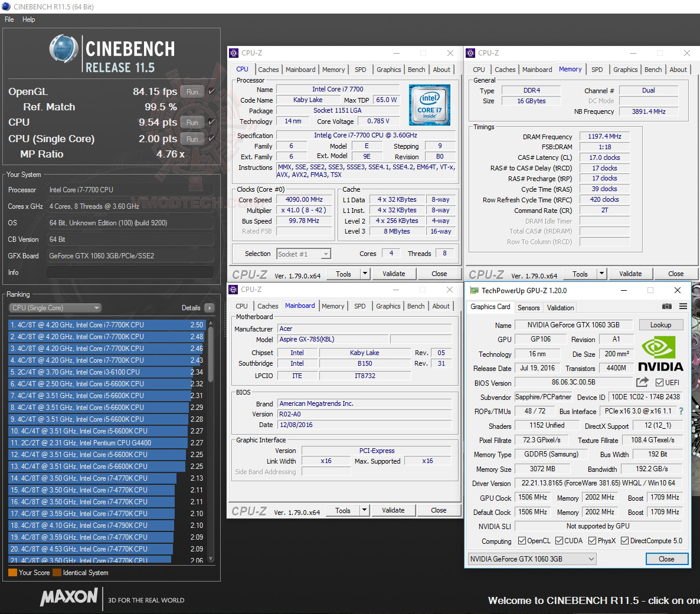This screenshot has height=614, width=700.
Task: Select ranking row 18 Core i7-4790K CPU
Action: click(x=107, y=525)
